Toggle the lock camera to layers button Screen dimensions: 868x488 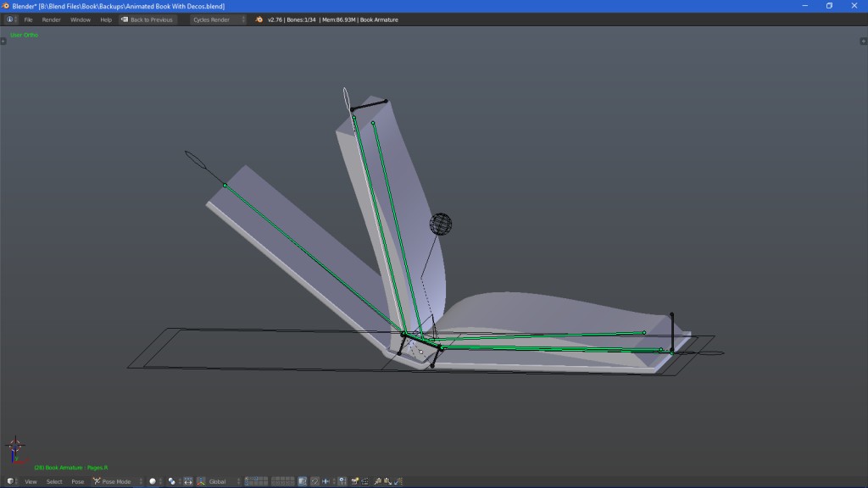pos(303,481)
